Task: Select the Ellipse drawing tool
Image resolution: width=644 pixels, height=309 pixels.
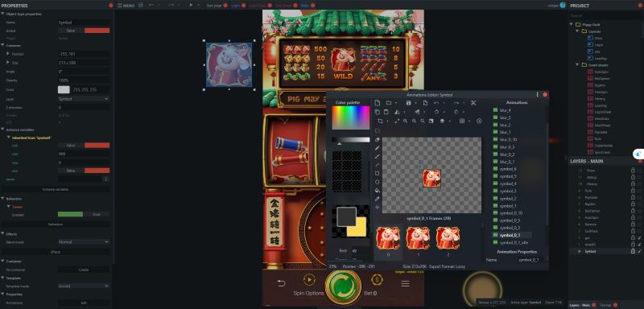Action: (x=378, y=182)
